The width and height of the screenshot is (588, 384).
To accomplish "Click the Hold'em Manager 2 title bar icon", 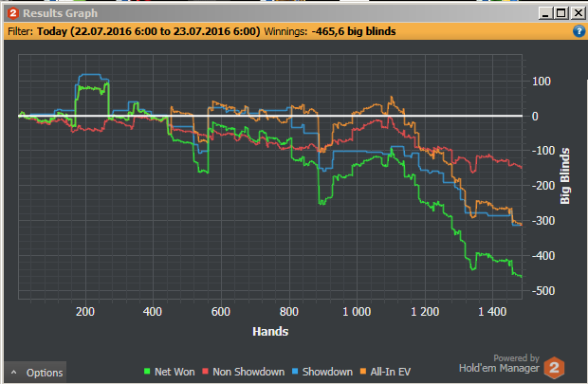I will tap(12, 13).
